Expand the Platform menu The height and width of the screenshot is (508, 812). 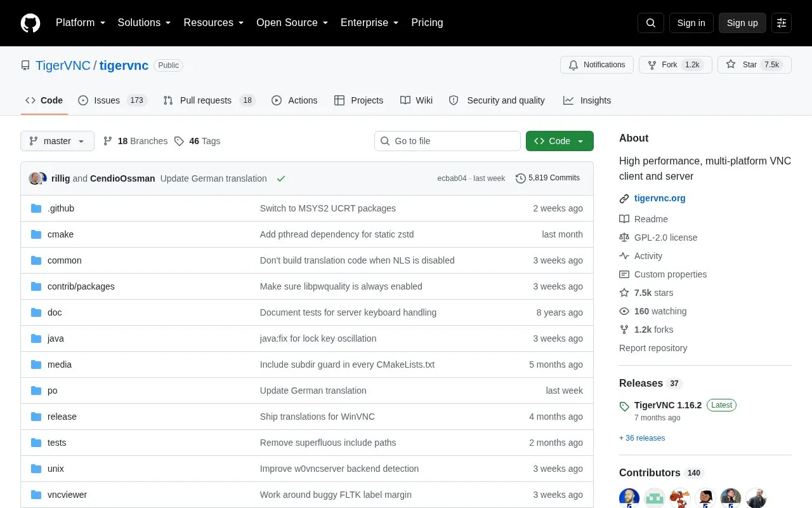pos(81,23)
